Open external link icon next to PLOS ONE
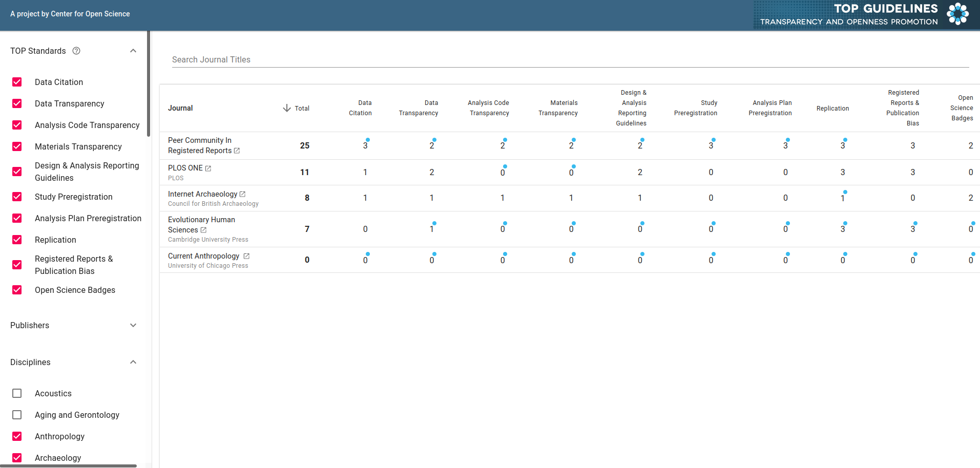This screenshot has height=468, width=980. [208, 168]
